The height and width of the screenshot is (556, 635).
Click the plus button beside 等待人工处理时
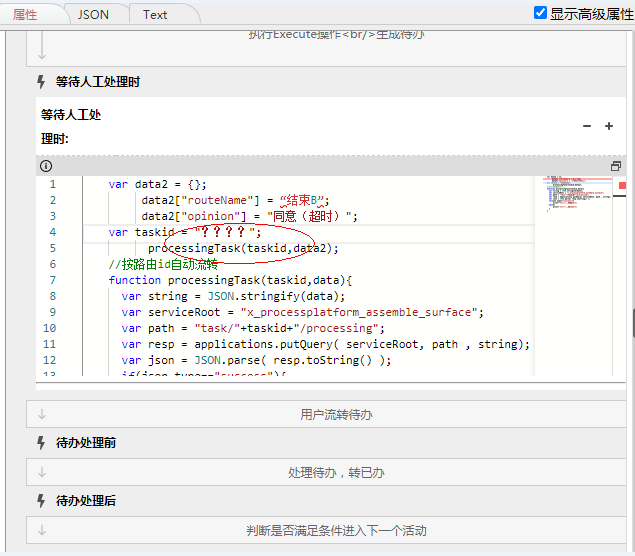609,126
